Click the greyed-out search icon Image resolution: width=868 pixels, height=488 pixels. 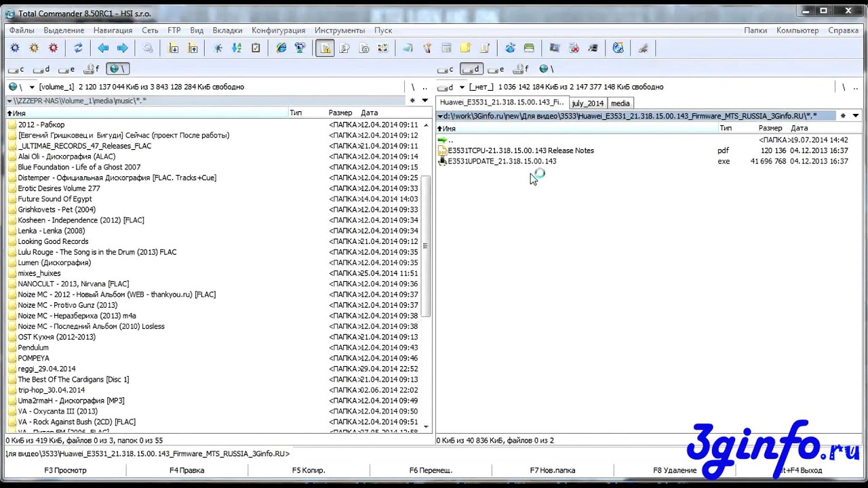coord(148,48)
